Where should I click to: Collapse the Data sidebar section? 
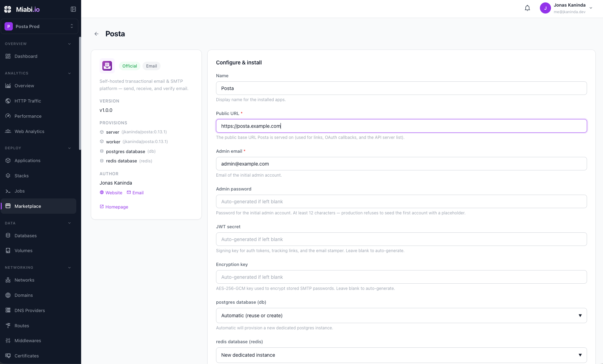point(69,223)
